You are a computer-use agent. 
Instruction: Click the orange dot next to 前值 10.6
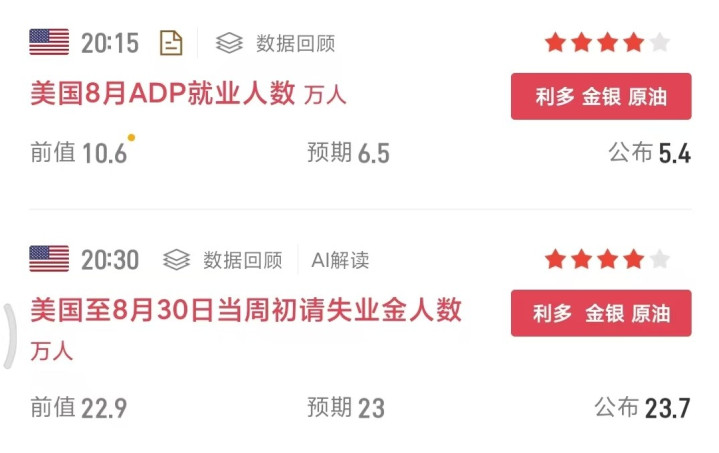pyautogui.click(x=131, y=137)
